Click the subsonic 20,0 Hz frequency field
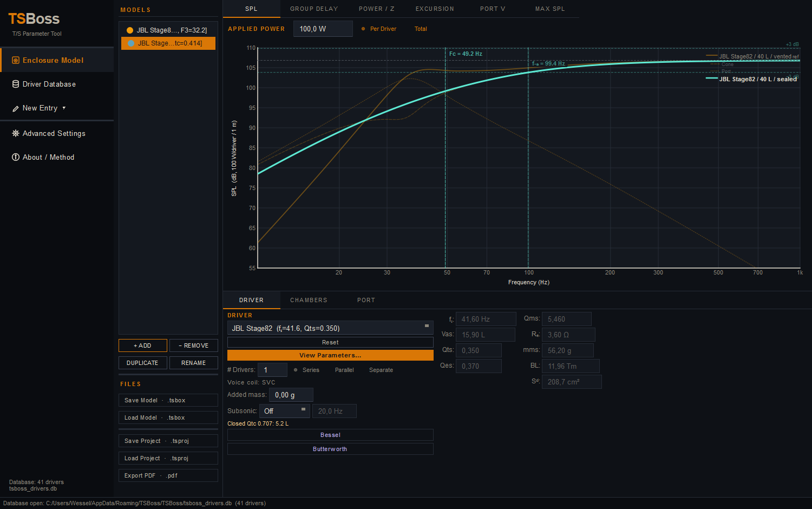The width and height of the screenshot is (812, 509). (x=335, y=411)
